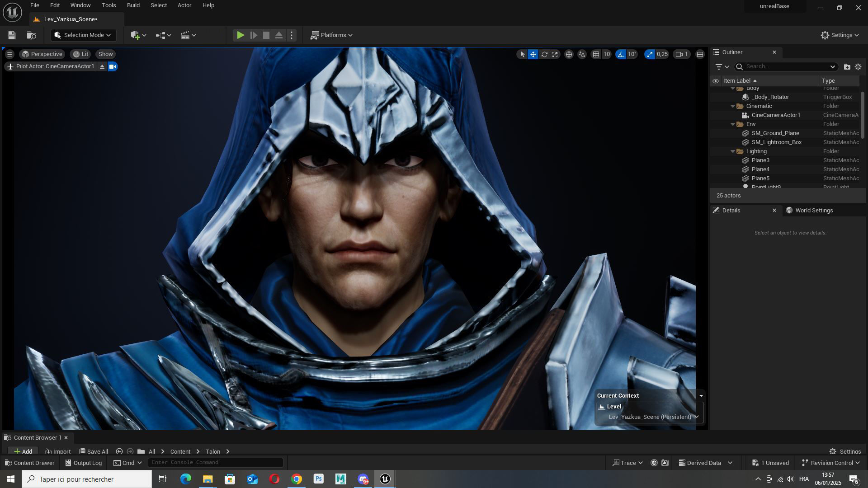Activate the scale gizmo tool
The height and width of the screenshot is (488, 868).
tap(555, 54)
